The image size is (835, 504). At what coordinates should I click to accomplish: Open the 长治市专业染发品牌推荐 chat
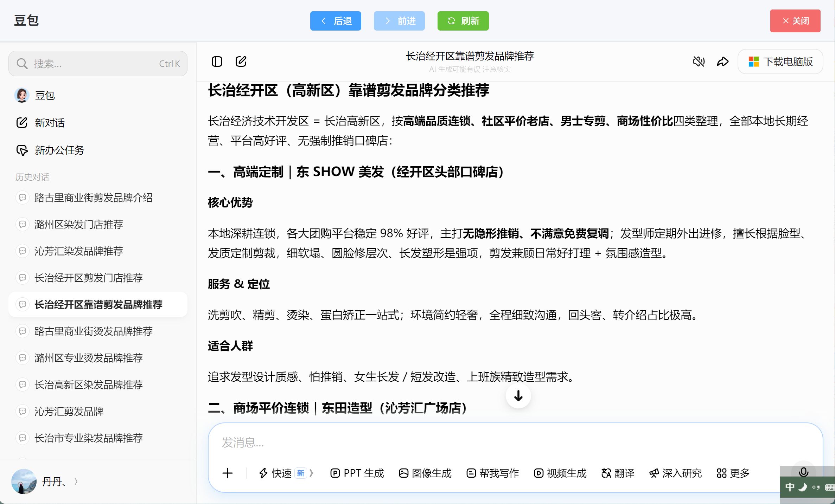click(98, 438)
